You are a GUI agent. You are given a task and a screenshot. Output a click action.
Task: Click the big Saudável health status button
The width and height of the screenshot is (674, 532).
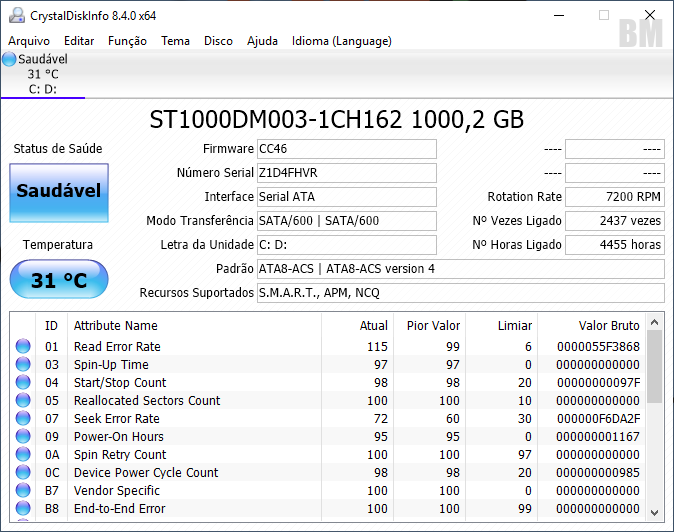pyautogui.click(x=59, y=193)
